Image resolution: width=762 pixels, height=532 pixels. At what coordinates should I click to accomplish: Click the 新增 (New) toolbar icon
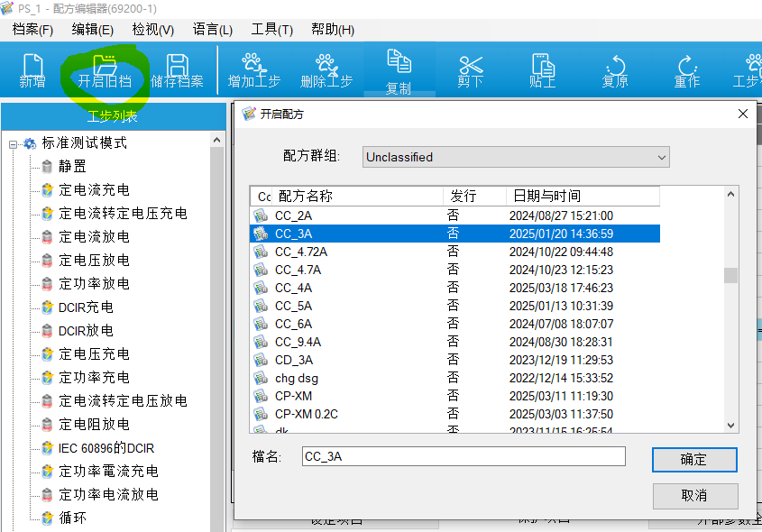click(x=32, y=71)
